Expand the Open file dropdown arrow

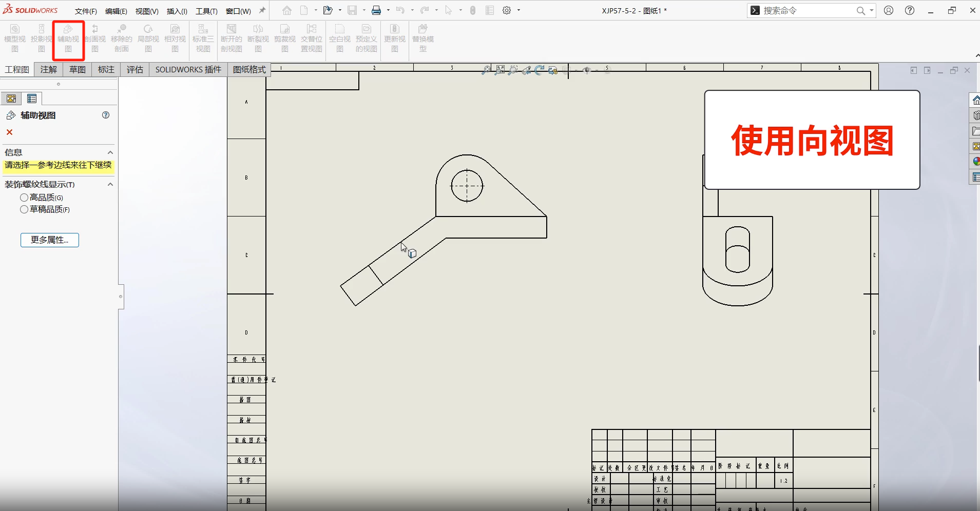pos(340,10)
